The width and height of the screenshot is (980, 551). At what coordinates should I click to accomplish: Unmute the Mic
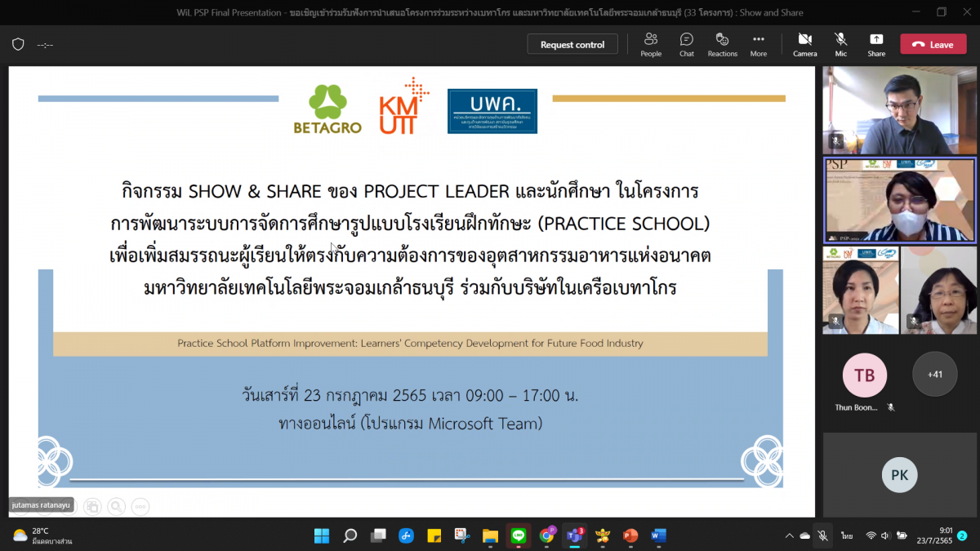pos(840,44)
